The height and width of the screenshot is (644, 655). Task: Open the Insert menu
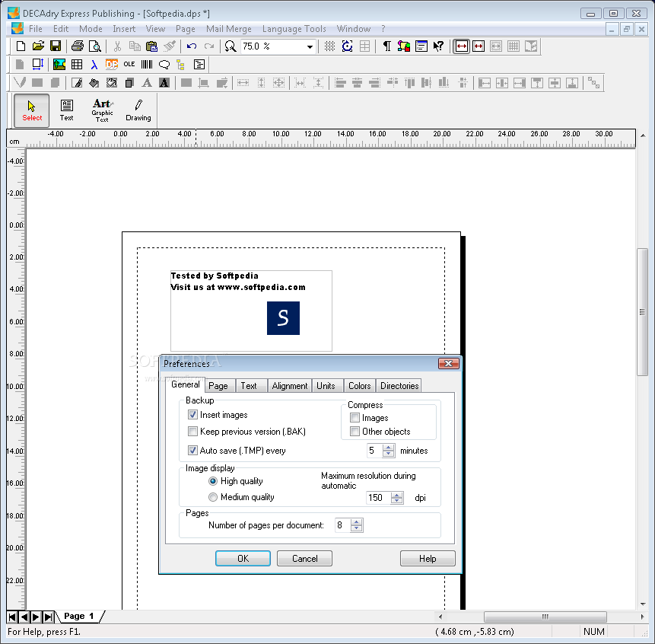pyautogui.click(x=124, y=29)
